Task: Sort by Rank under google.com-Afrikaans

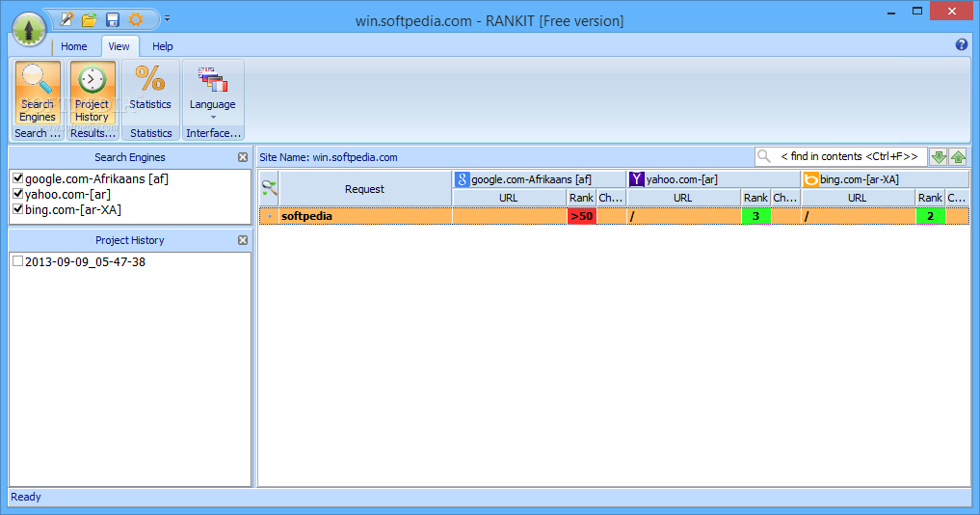Action: click(581, 198)
